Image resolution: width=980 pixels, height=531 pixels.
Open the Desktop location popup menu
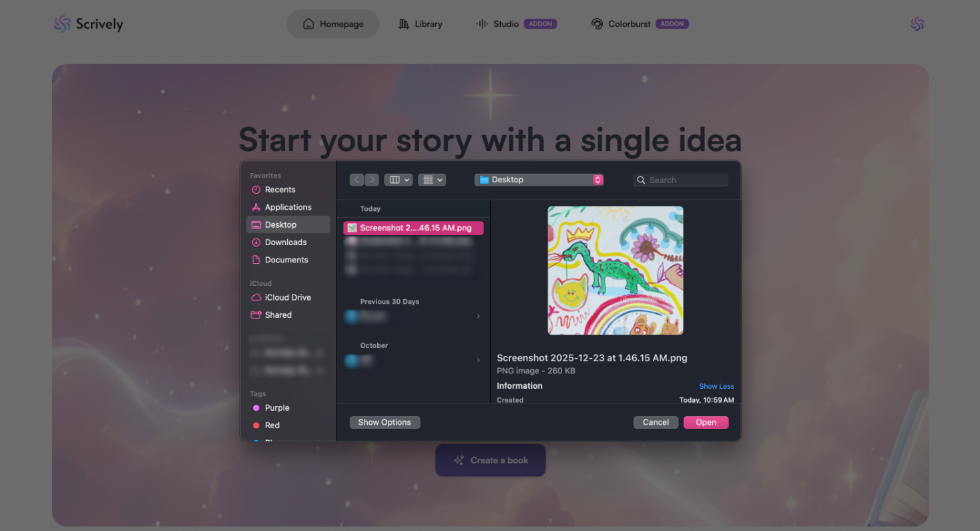[x=539, y=180]
